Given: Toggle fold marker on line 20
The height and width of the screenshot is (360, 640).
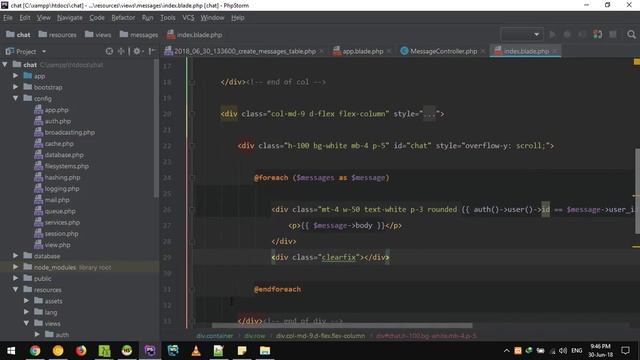Looking at the screenshot, I should pos(192,114).
